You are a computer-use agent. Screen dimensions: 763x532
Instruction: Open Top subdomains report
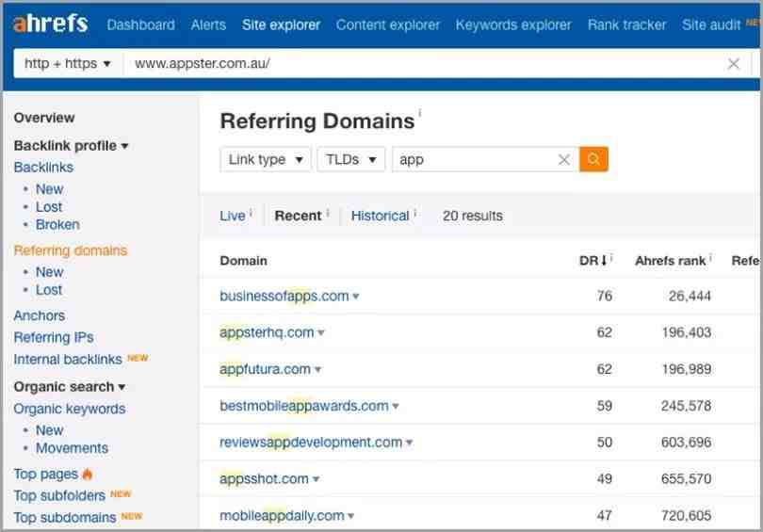click(65, 518)
